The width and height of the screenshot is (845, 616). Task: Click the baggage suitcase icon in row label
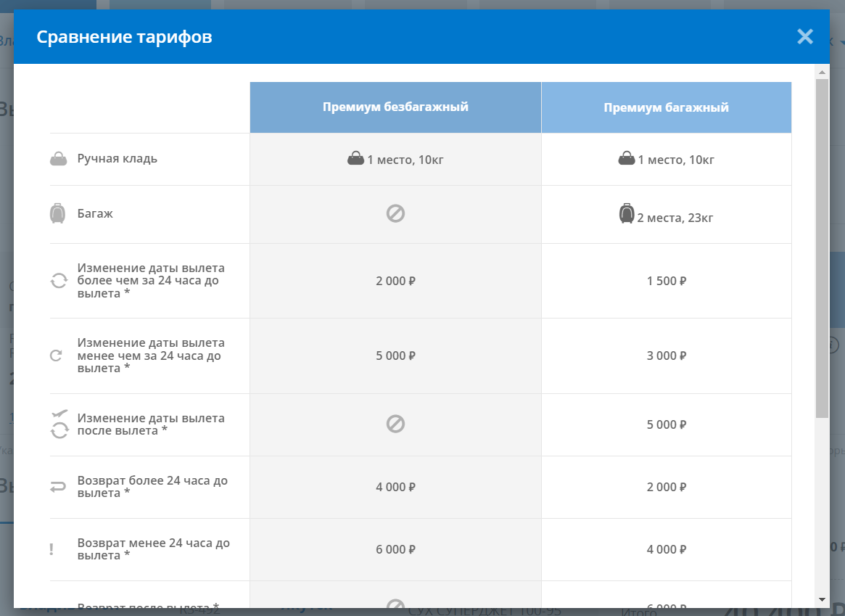[x=58, y=214]
